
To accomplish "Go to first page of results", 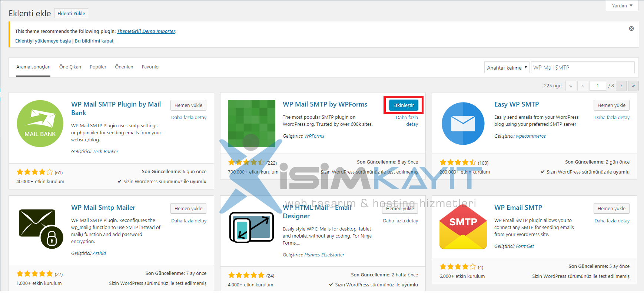I will click(x=571, y=86).
